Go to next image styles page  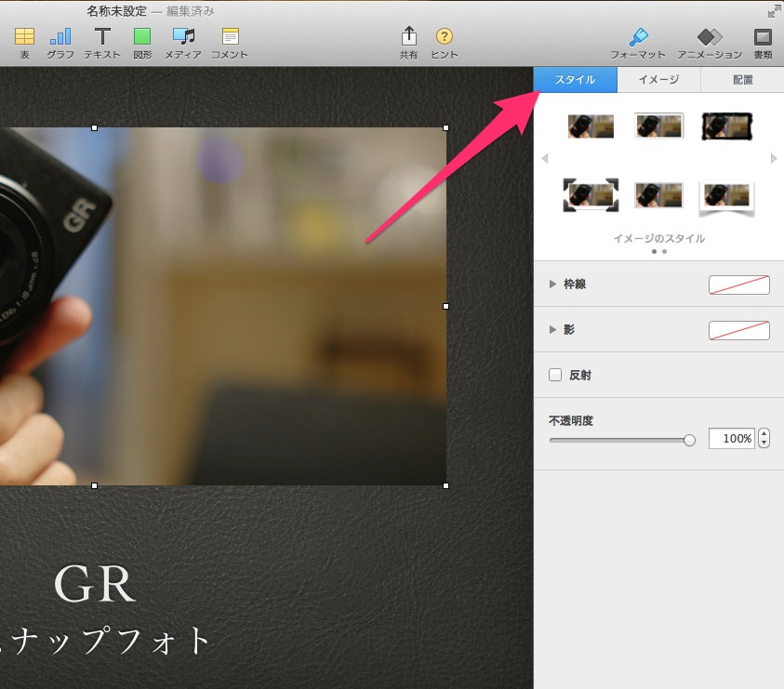click(x=774, y=158)
